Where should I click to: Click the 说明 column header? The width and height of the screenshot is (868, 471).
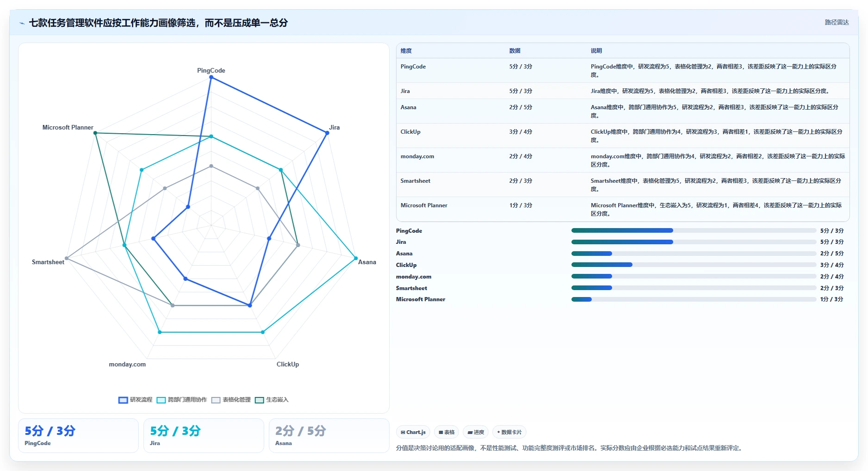click(596, 51)
